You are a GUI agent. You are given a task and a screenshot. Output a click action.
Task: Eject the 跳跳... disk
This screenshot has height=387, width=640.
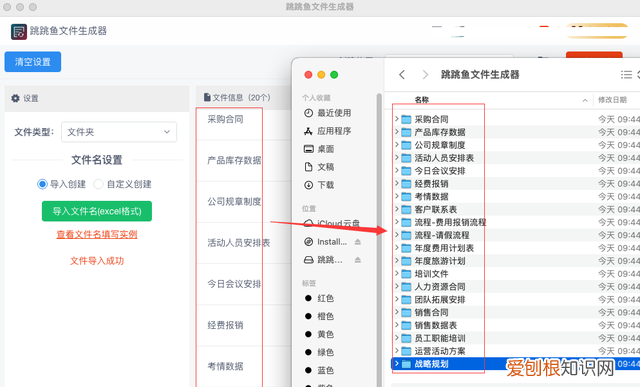click(358, 260)
